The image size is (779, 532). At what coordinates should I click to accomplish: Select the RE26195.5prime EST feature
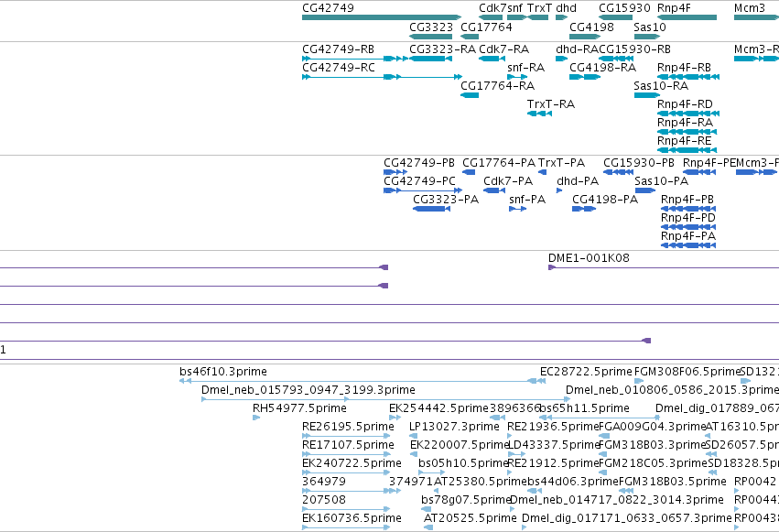coord(346,436)
